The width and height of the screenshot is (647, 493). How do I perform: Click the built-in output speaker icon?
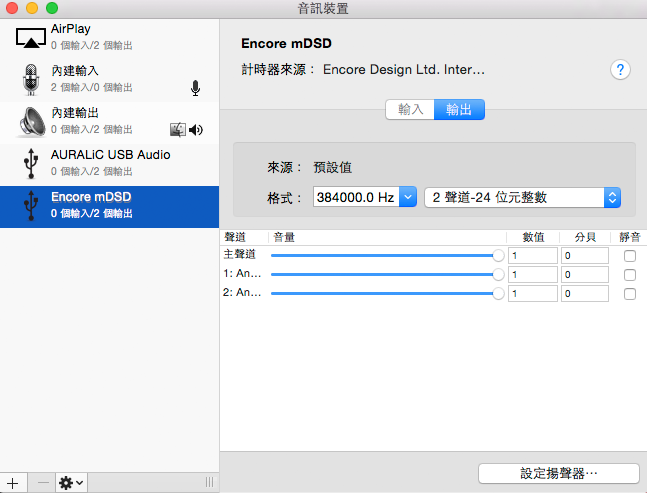(32, 122)
